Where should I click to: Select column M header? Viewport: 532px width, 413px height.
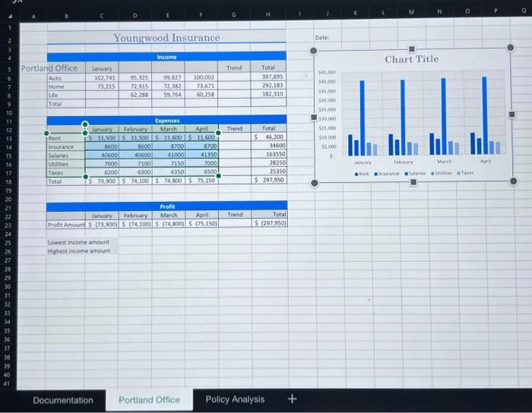tap(411, 12)
